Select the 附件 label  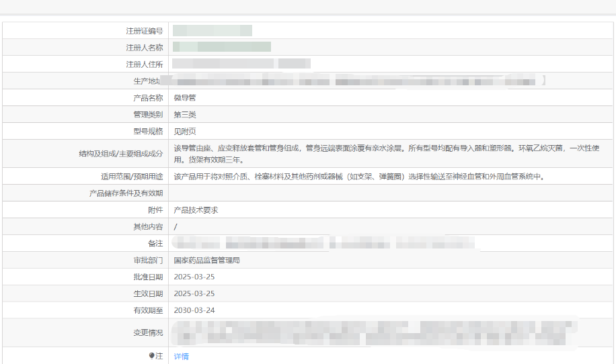155,210
